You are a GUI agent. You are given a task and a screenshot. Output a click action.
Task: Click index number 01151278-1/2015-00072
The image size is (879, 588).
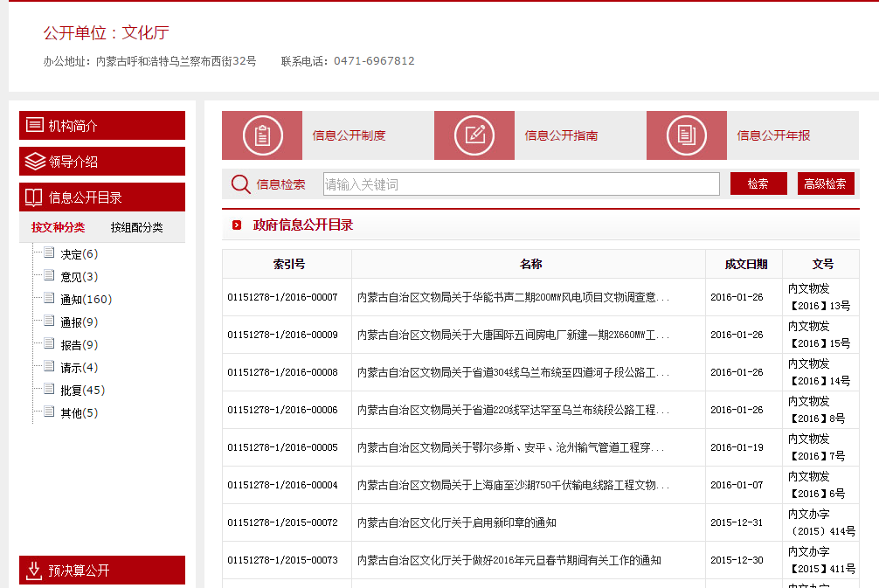click(x=282, y=522)
